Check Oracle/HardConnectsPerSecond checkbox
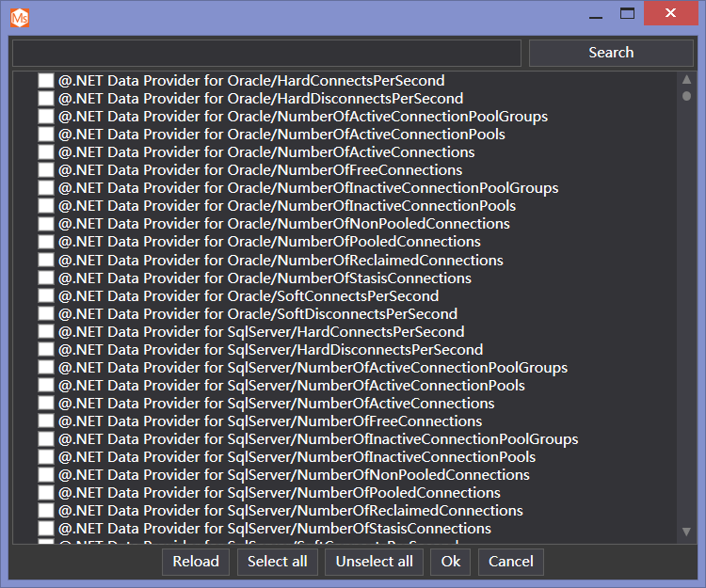Screen dimensions: 706x588 46,81
